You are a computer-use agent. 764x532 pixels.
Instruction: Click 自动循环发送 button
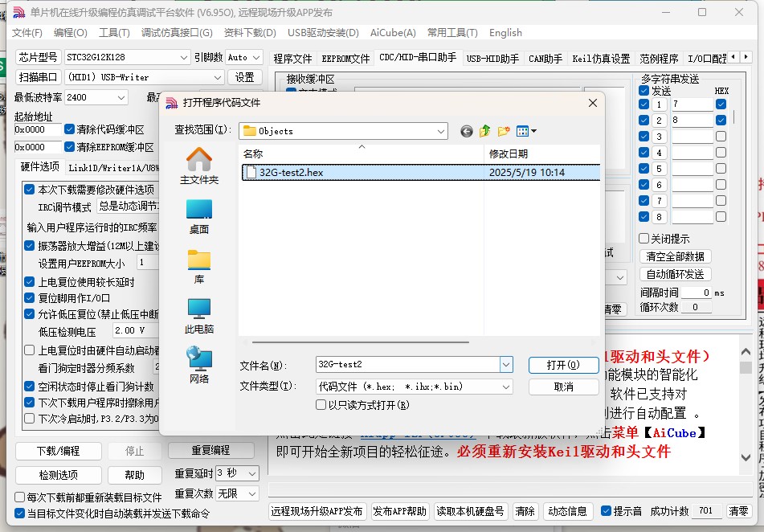click(675, 274)
